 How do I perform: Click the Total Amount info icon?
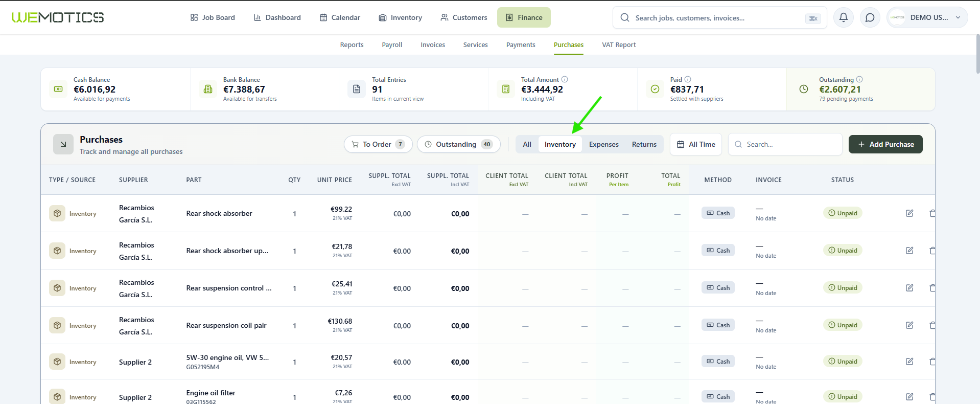click(x=565, y=79)
